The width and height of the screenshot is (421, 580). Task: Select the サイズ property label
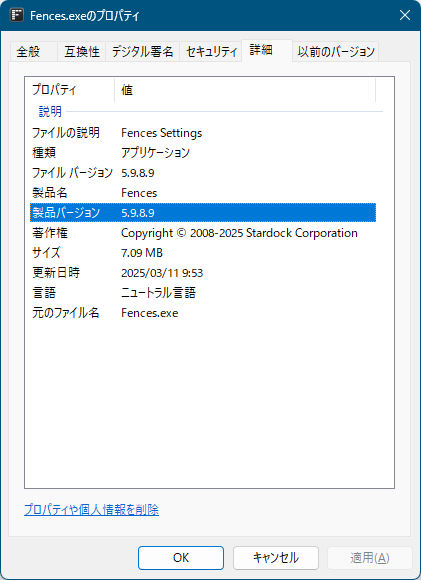pyautogui.click(x=46, y=253)
